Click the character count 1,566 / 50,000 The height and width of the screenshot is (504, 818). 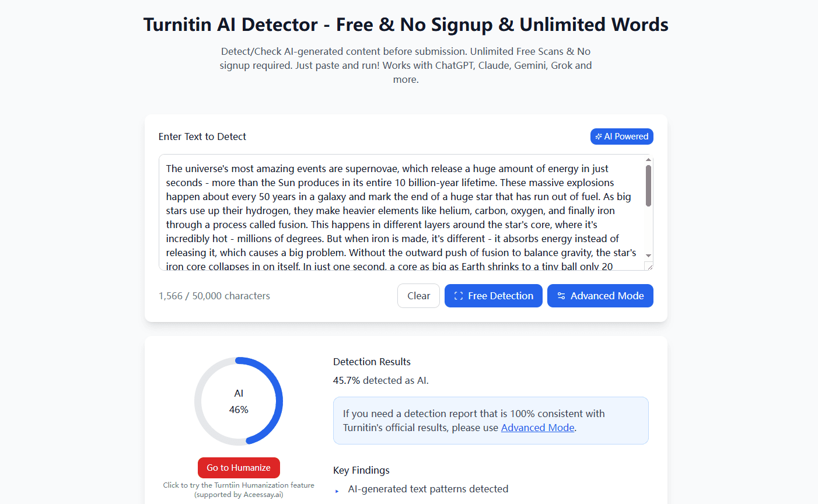pyautogui.click(x=214, y=296)
